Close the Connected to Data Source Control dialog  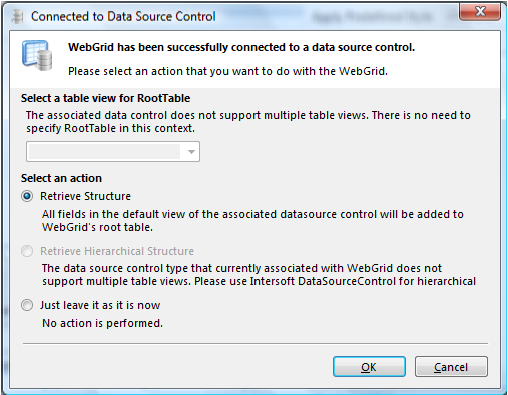pyautogui.click(x=480, y=12)
